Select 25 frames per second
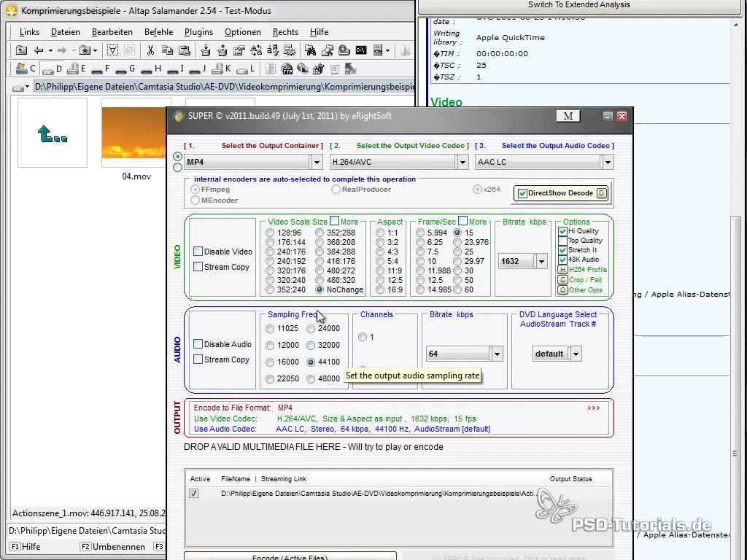The width and height of the screenshot is (747, 560). [457, 252]
